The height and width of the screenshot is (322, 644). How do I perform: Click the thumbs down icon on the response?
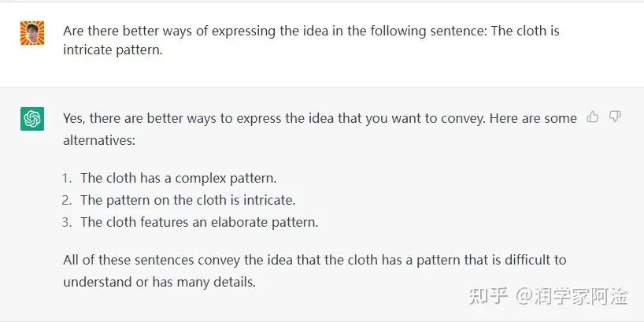click(x=615, y=117)
